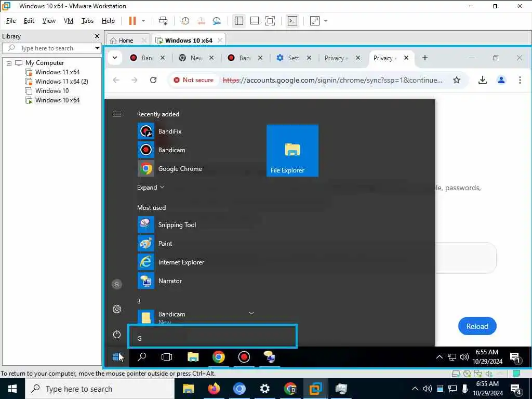Reload the page with Chrome refresh icon

[x=153, y=80]
